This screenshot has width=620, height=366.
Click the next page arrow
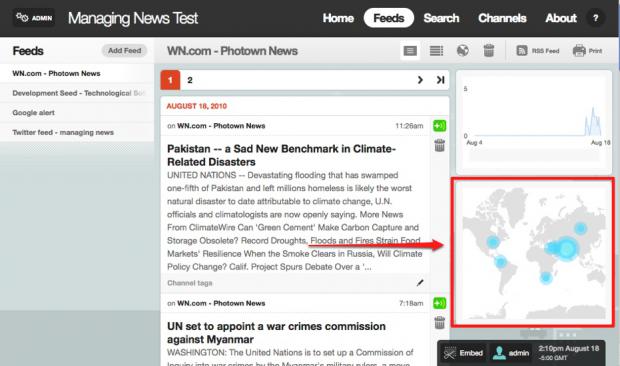click(x=420, y=80)
